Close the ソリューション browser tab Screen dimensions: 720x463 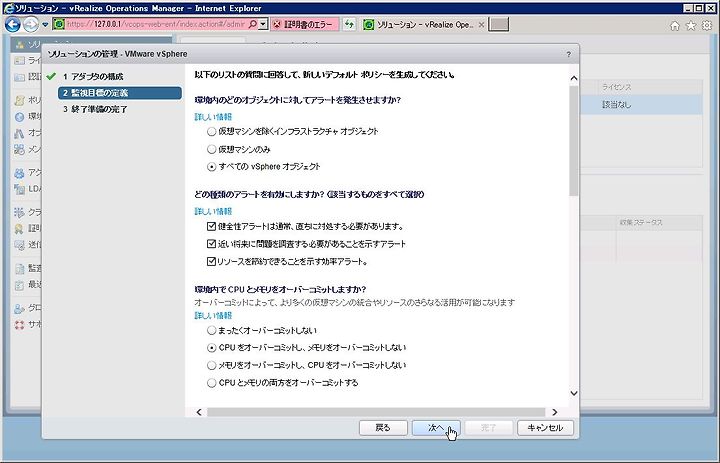coord(481,25)
